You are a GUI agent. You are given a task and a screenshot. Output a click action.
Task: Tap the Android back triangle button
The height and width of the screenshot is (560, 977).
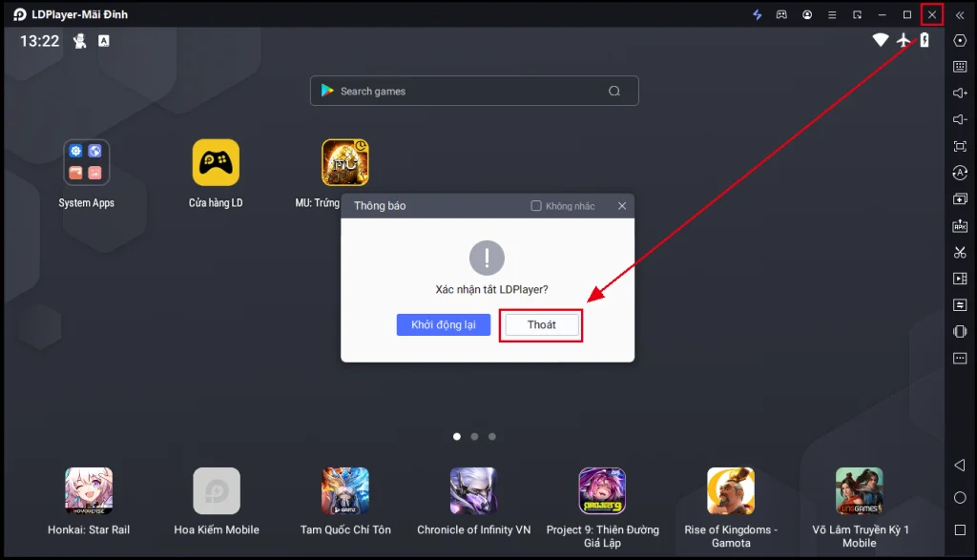(x=960, y=466)
